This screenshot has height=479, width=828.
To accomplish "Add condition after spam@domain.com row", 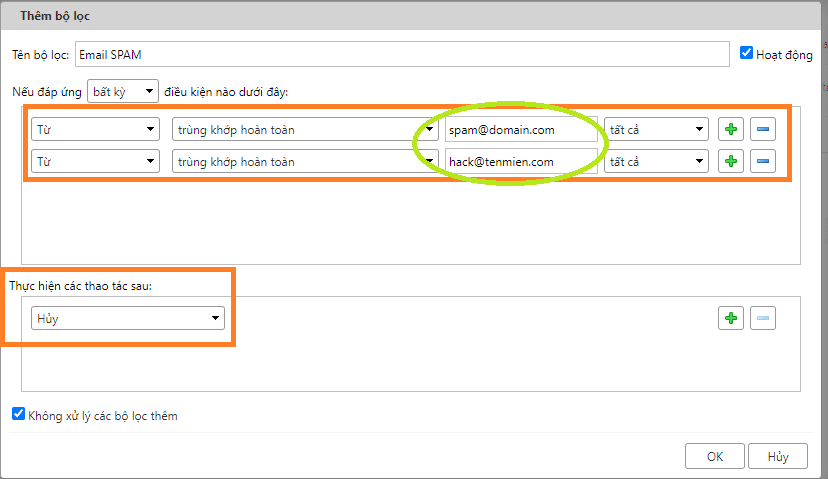I will (731, 129).
